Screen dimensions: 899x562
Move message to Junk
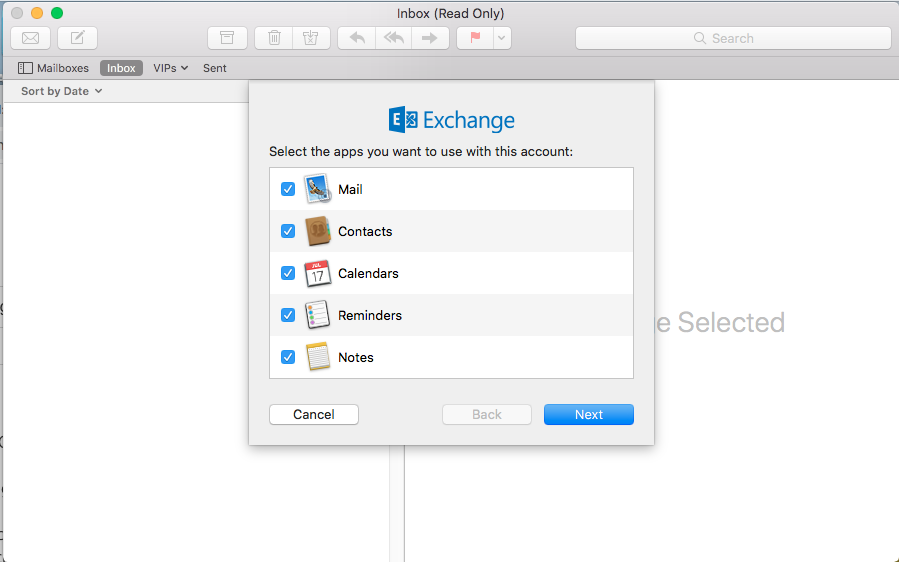click(311, 38)
